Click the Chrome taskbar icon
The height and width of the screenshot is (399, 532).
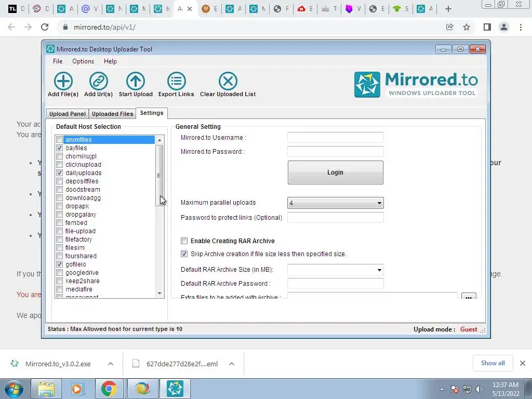click(109, 389)
